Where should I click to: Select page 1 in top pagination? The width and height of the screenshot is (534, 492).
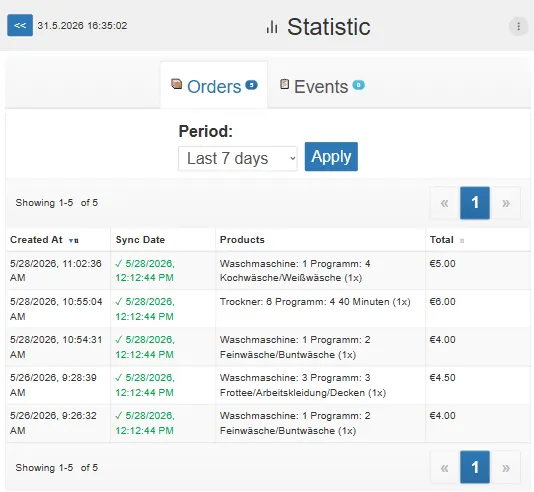(x=475, y=203)
